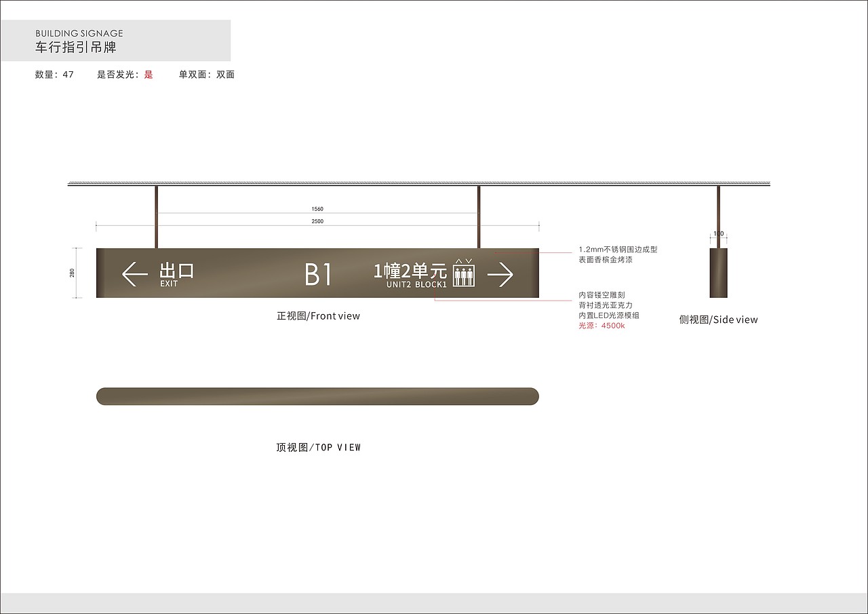Screen dimensions: 868x614
Task: Click the red 光源: 4500k note
Action: click(601, 326)
